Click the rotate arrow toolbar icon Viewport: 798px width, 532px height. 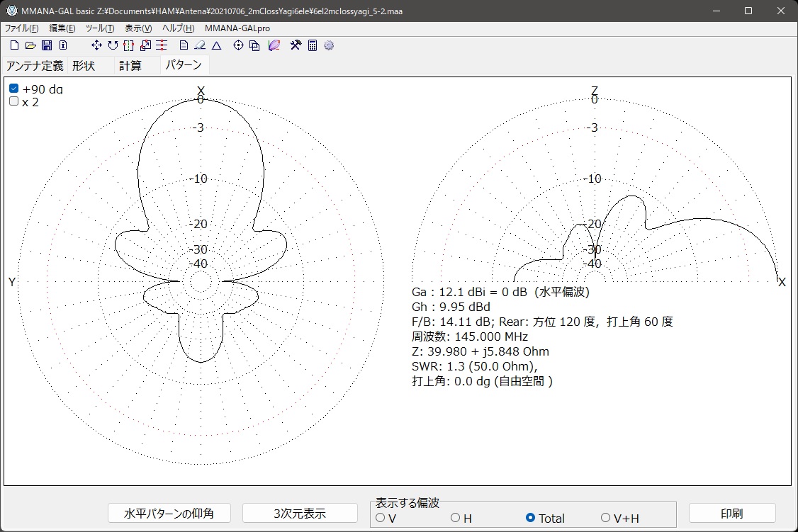[x=113, y=45]
